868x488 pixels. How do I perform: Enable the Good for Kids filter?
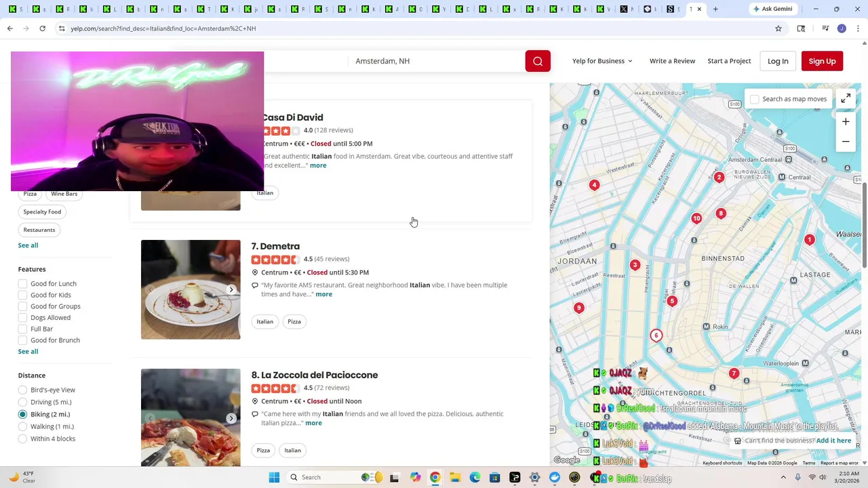coord(22,295)
